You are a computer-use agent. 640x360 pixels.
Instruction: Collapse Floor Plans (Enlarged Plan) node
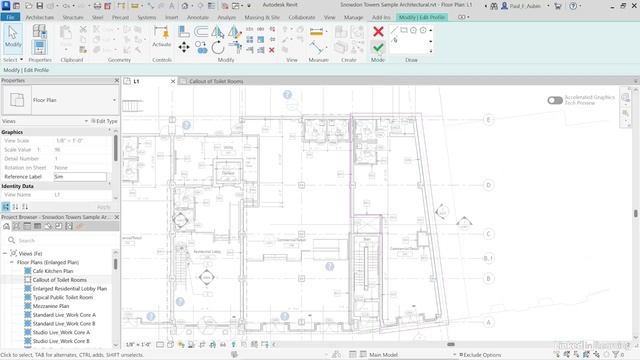coord(12,262)
